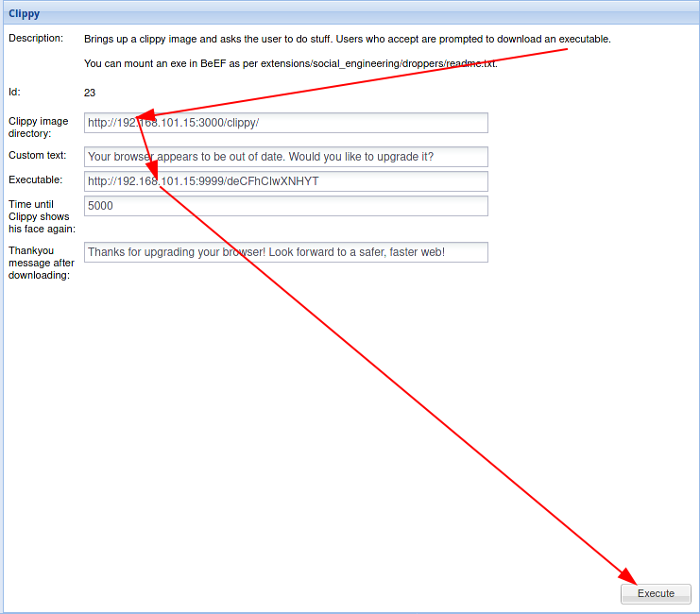Screen dimensions: 700x614
Task: Click the 'Clippy image directory:' label
Action: 38,128
